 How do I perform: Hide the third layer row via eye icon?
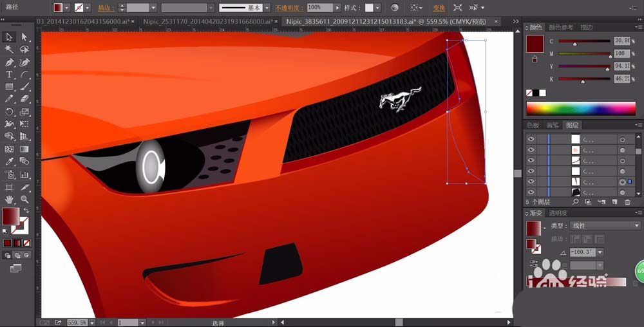pos(531,160)
